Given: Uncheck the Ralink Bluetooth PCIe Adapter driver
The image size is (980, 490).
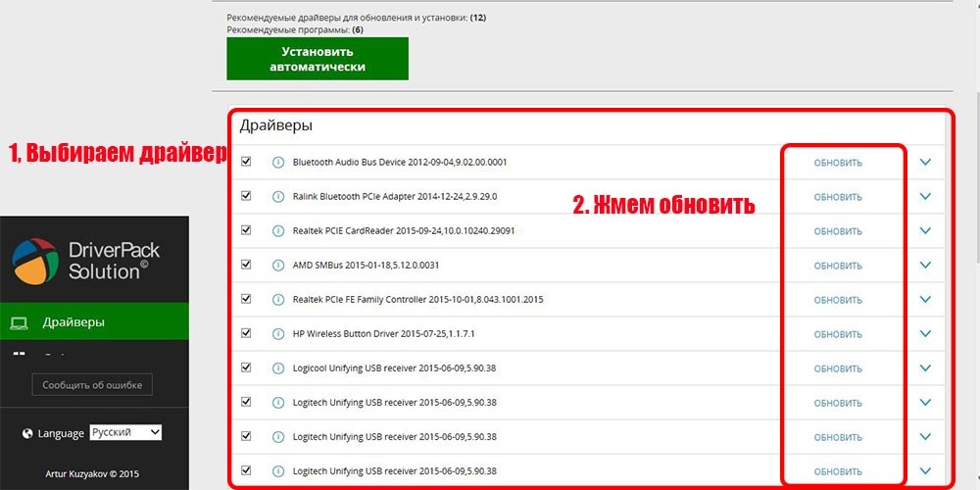Looking at the screenshot, I should tap(246, 196).
